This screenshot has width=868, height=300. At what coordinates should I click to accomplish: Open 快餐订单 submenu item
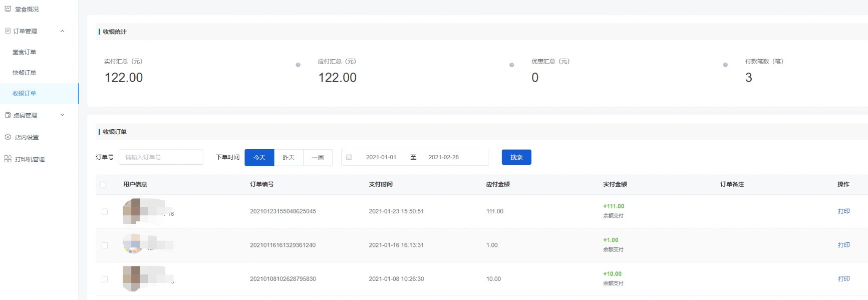click(x=24, y=73)
